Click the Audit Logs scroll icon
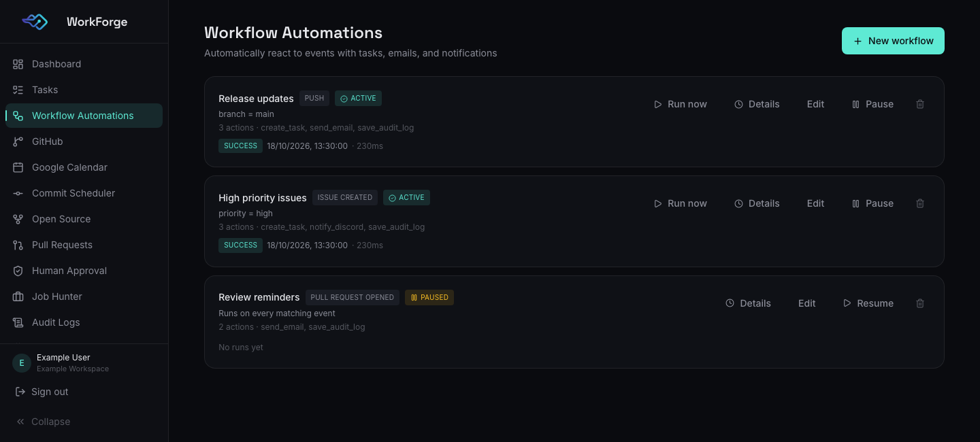 click(x=18, y=322)
